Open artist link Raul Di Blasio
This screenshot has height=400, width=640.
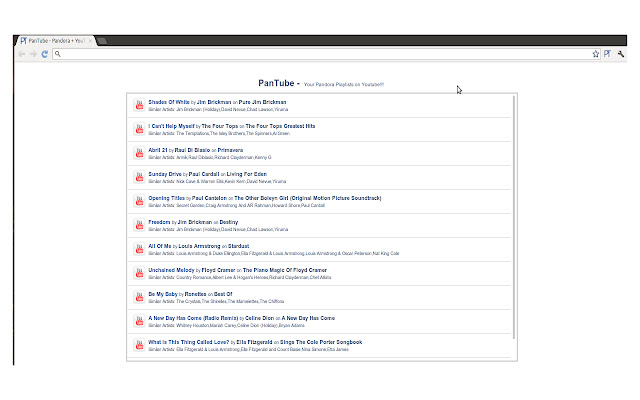pos(192,150)
